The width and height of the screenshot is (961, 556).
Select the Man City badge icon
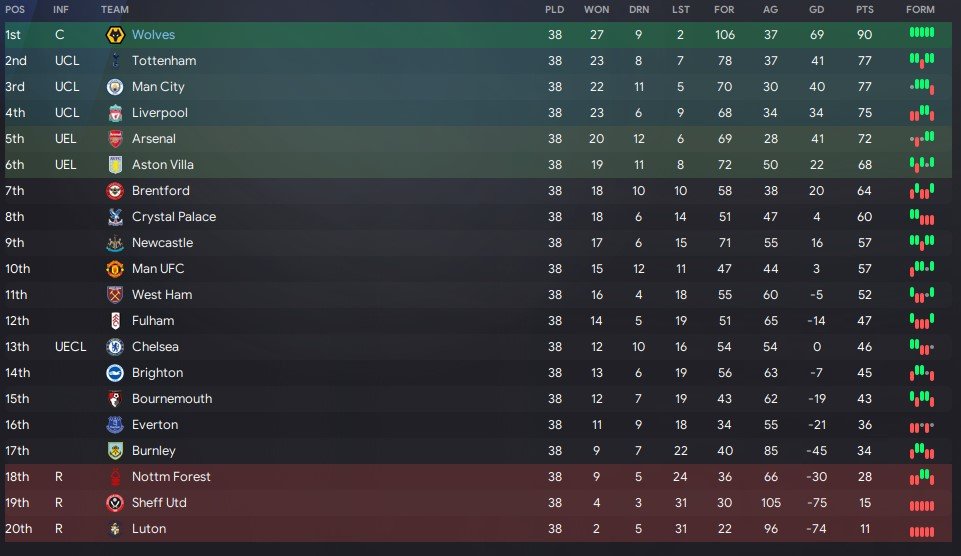115,87
